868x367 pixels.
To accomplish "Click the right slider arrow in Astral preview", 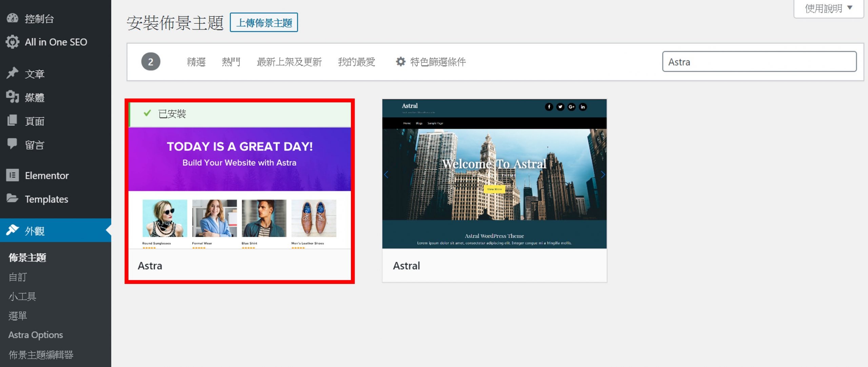I will coord(603,175).
